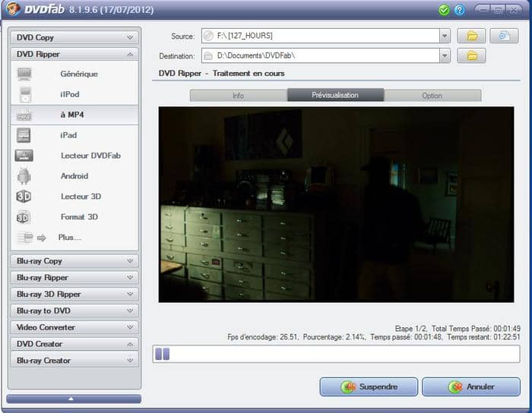Open the Source dropdown arrow
Viewport: 532px width, 413px height.
(x=445, y=36)
